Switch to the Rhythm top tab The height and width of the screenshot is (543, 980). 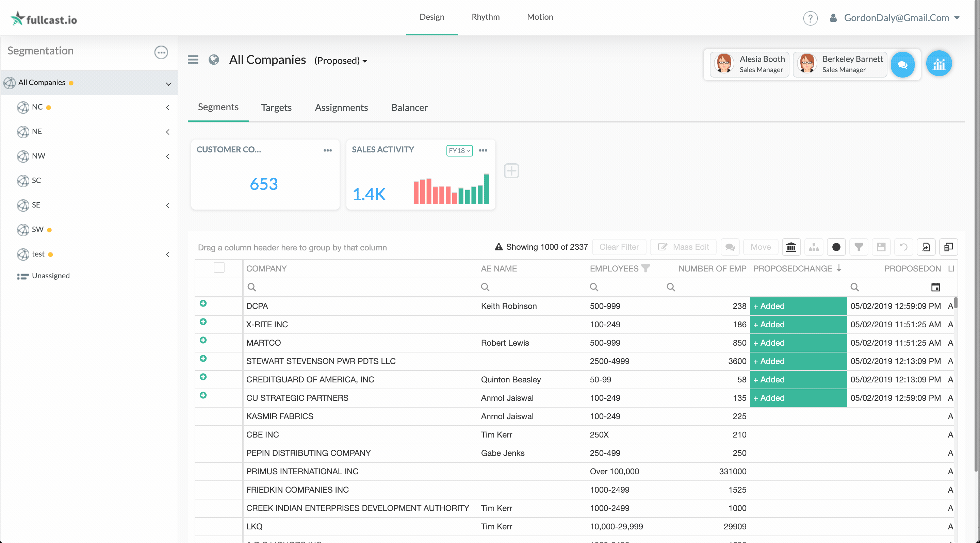[x=486, y=17]
